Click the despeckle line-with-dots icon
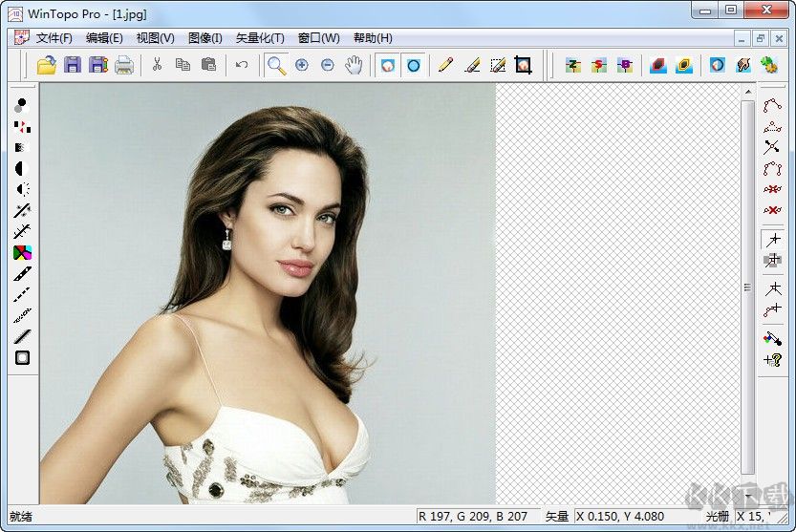This screenshot has width=796, height=532. point(22,210)
